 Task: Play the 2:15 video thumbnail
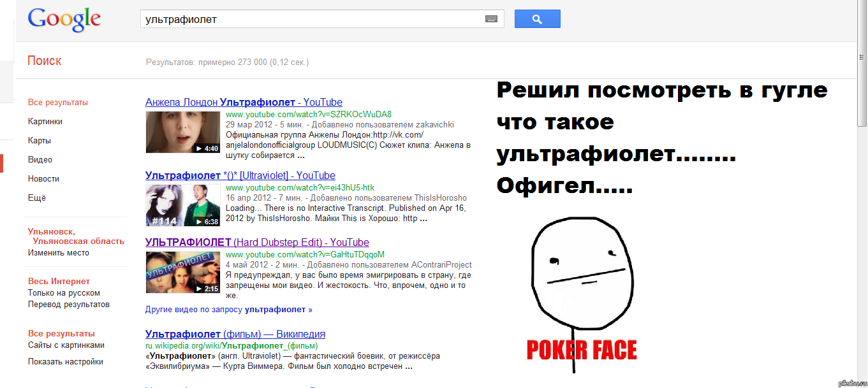pos(183,273)
